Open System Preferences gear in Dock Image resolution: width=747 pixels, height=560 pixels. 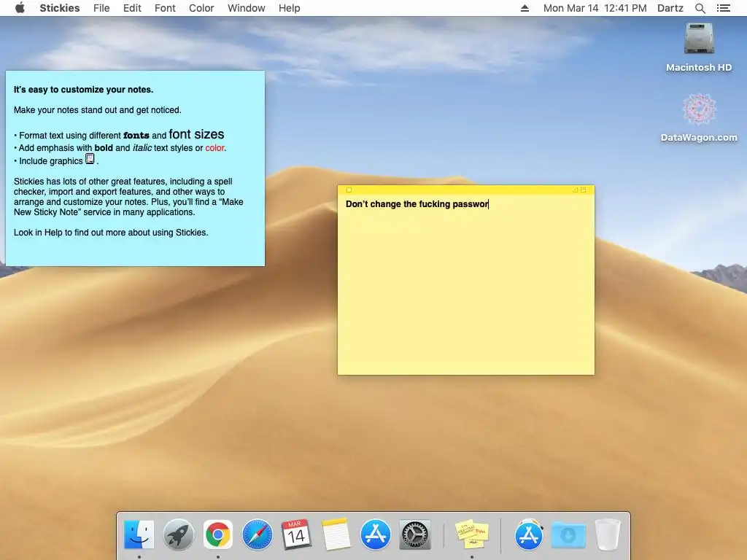(x=414, y=534)
